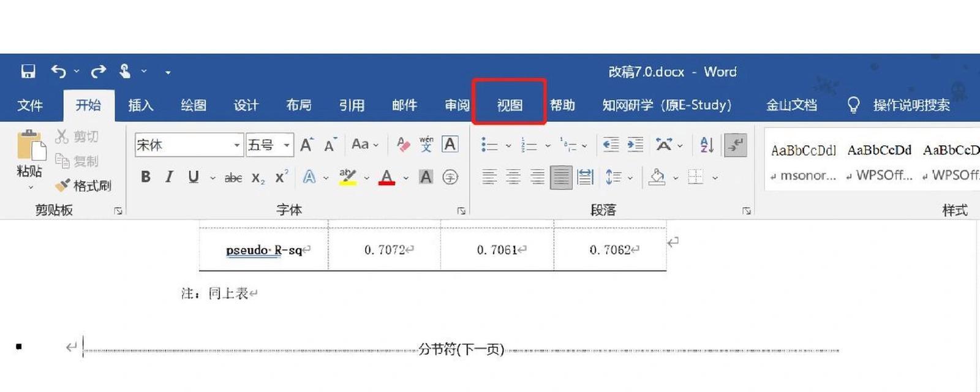Open the 文件 menu
This screenshot has height=392, width=980.
click(30, 105)
